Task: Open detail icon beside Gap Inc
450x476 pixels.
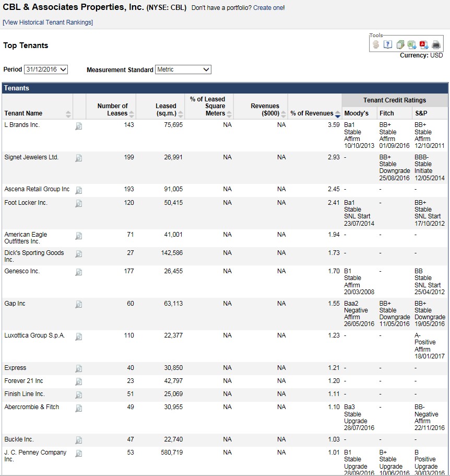Action: coord(79,304)
